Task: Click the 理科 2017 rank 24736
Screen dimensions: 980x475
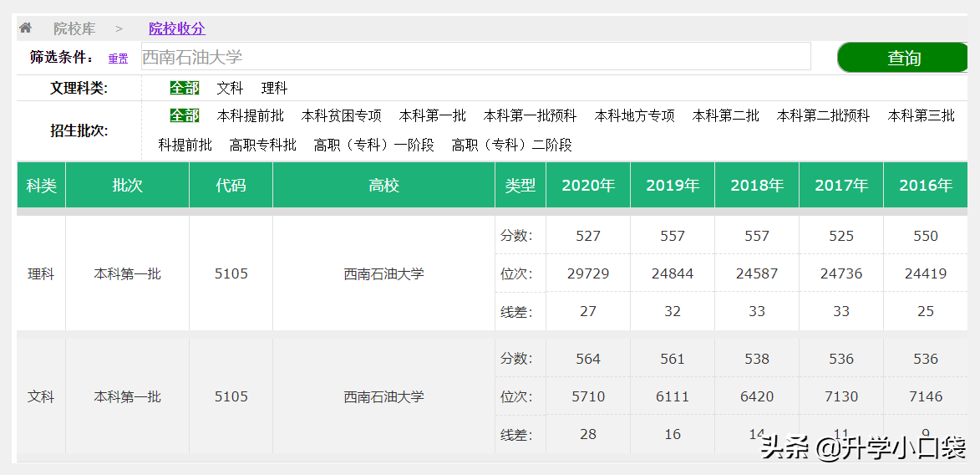Action: (x=841, y=273)
